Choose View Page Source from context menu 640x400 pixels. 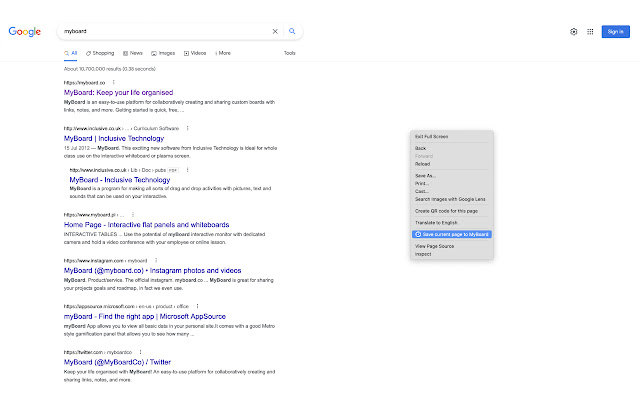435,245
